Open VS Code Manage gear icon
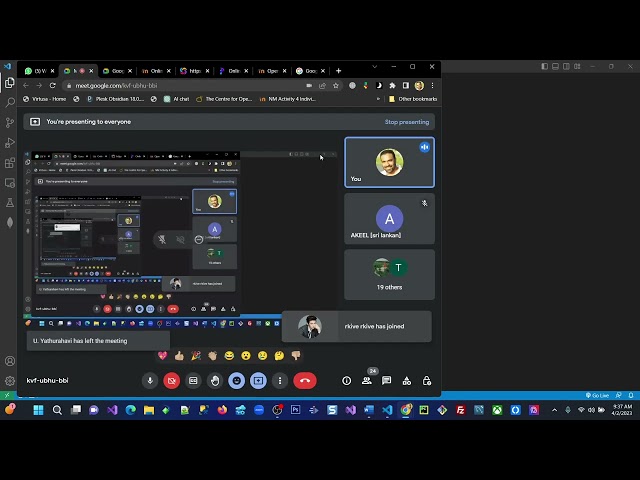Screen dimensions: 640x480 pos(9,381)
